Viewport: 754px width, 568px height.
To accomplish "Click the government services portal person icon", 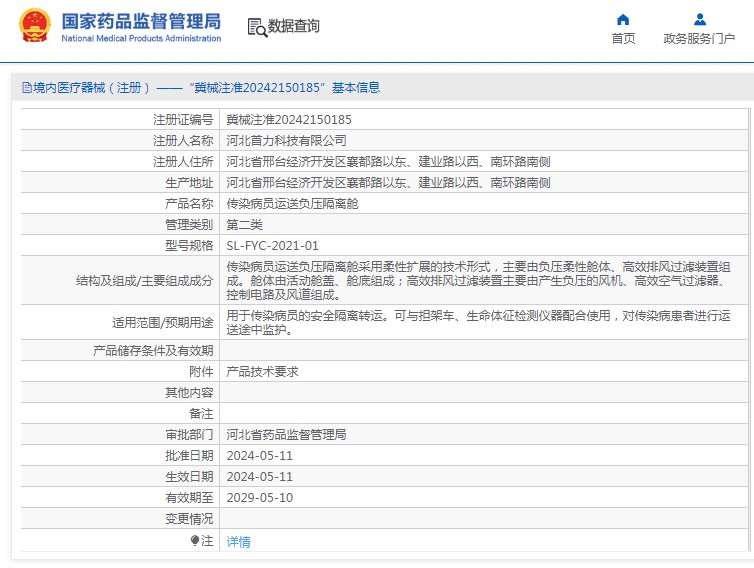I will click(x=700, y=19).
